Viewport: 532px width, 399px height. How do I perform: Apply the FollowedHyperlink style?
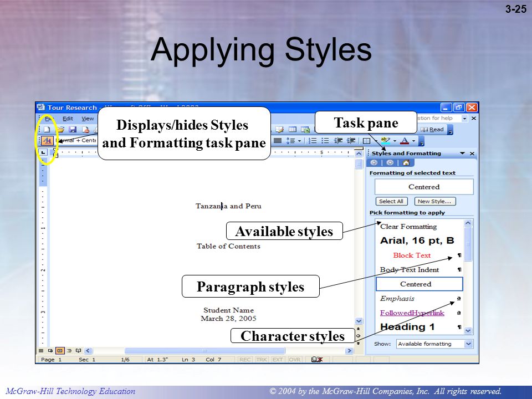click(420, 313)
